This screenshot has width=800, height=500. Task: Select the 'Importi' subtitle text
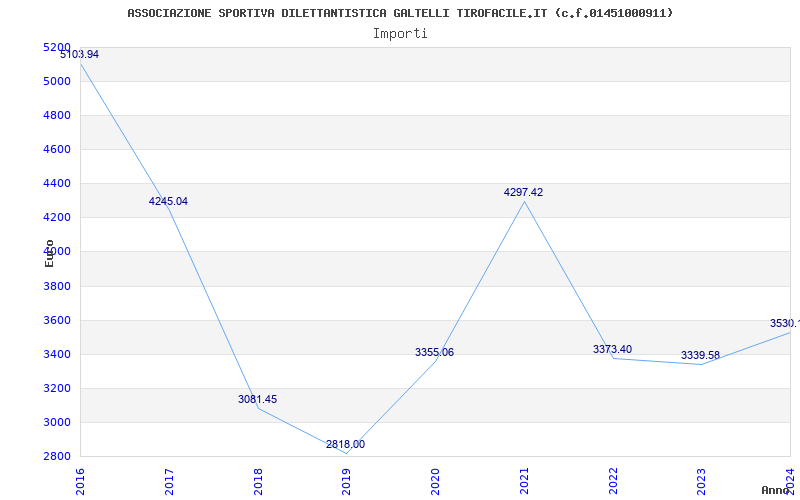(x=400, y=34)
